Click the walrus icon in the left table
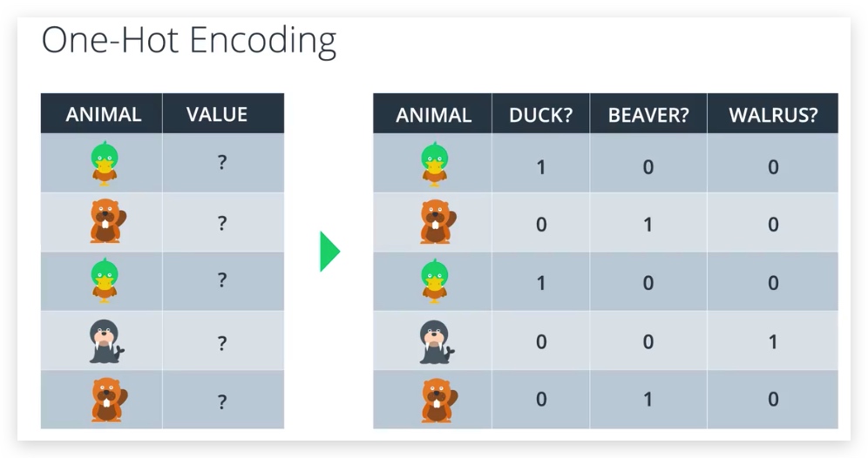 [105, 341]
